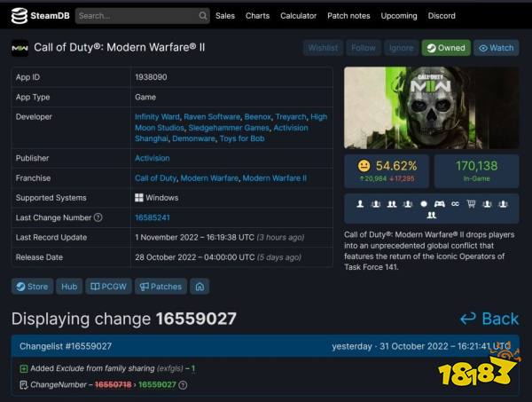Screen dimensions: 532x402
Task: Click the help icon beside Last Change Number
Action: click(x=98, y=217)
